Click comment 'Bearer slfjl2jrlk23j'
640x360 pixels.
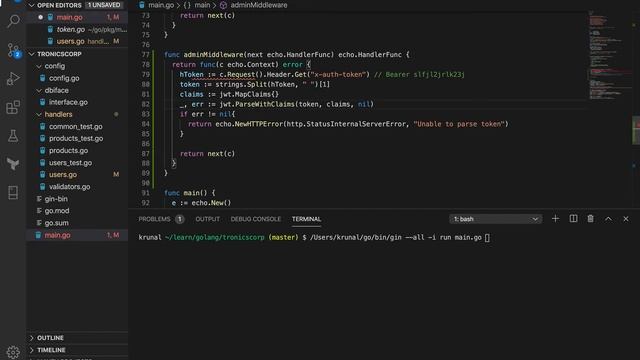(425, 74)
